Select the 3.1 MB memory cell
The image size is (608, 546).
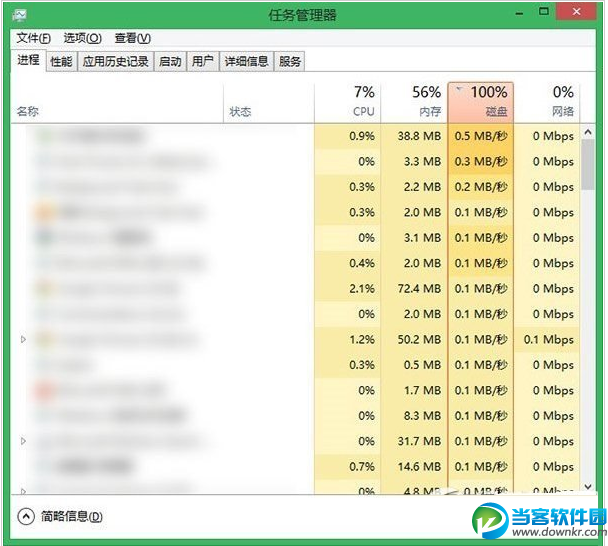coord(414,238)
